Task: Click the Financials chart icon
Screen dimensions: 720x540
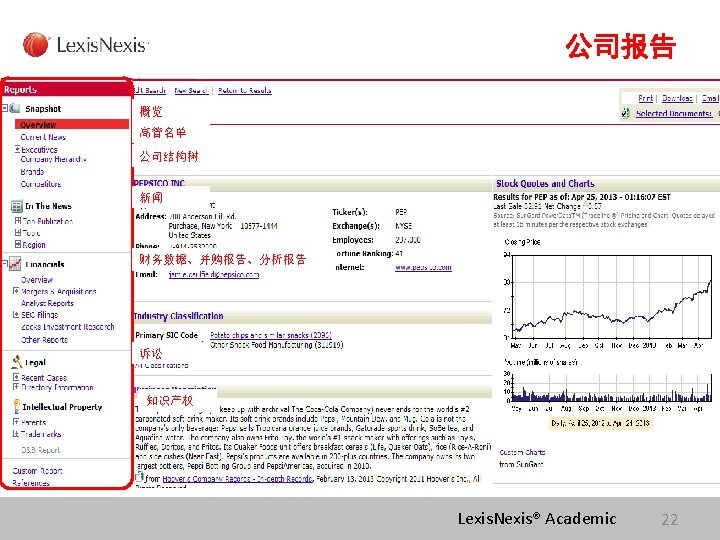Action: [x=15, y=264]
